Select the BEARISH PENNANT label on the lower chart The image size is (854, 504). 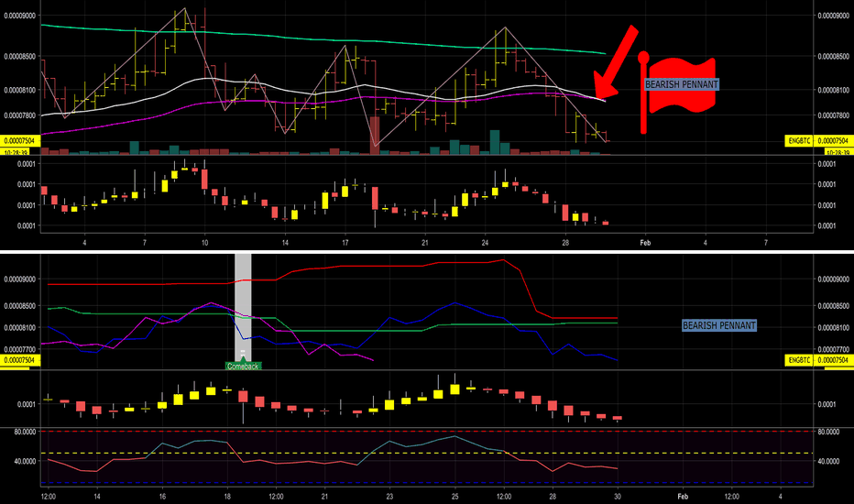click(719, 325)
